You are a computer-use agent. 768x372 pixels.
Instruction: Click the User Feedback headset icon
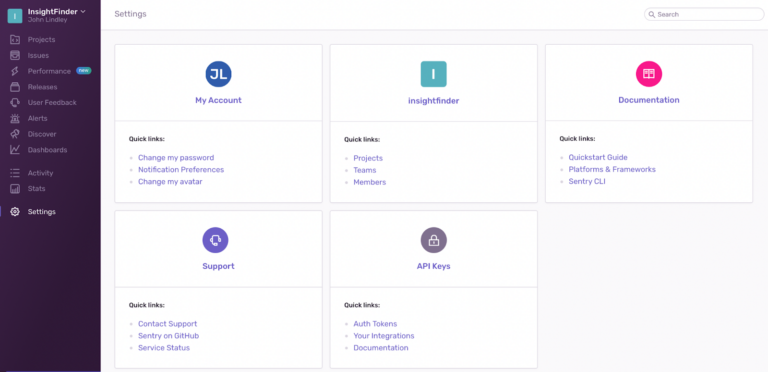pos(15,102)
